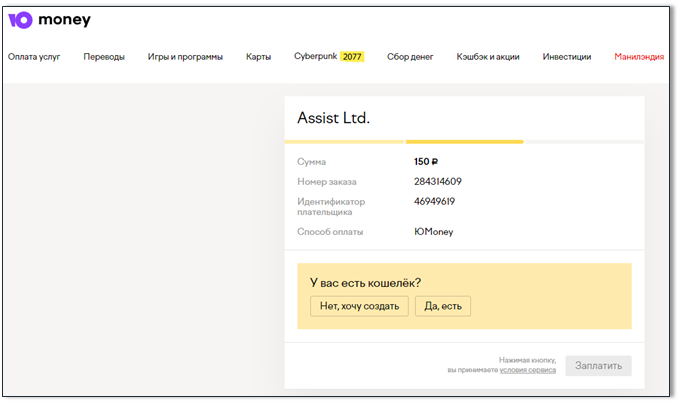
Task: Click the yellow 2077 badge
Action: [x=352, y=57]
